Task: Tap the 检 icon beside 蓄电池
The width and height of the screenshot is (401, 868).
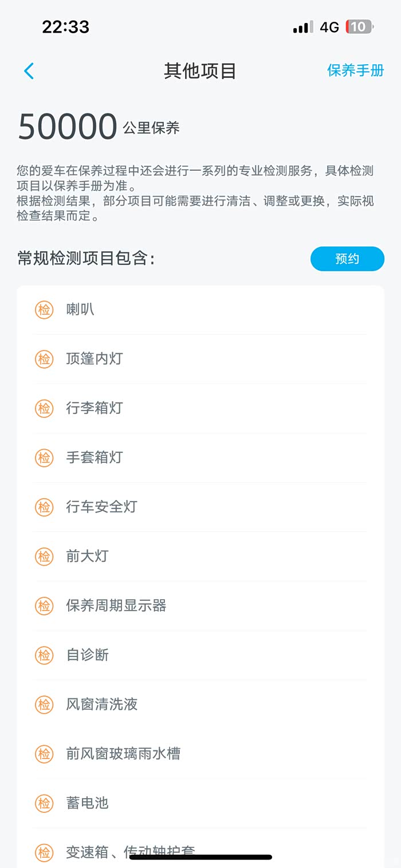Action: tap(44, 803)
